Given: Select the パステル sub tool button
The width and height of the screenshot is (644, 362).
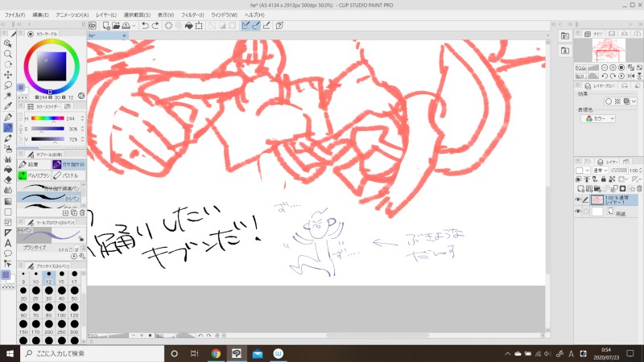Looking at the screenshot, I should [68, 175].
